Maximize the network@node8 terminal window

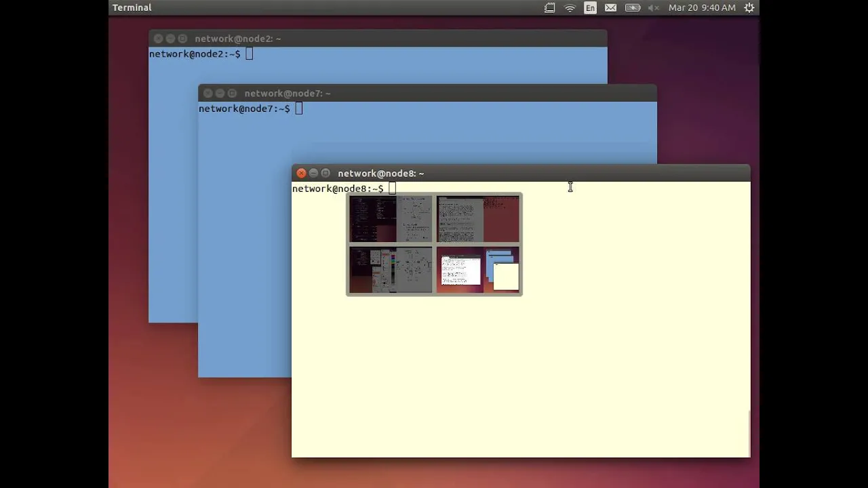point(325,174)
